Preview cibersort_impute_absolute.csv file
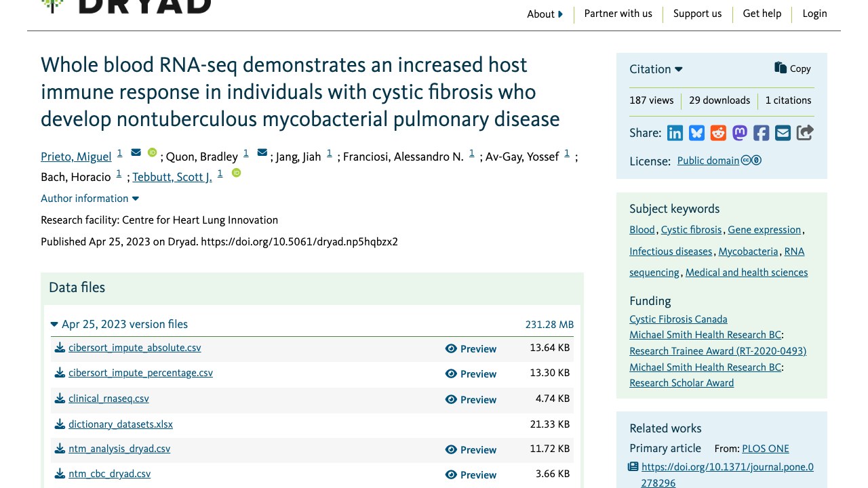The width and height of the screenshot is (868, 488). click(471, 349)
